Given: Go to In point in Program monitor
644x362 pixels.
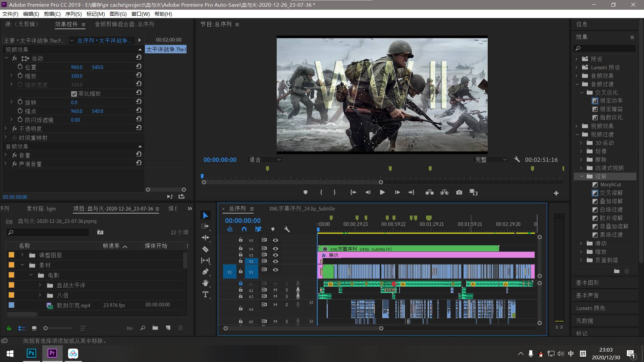Looking at the screenshot, I should pyautogui.click(x=353, y=192).
